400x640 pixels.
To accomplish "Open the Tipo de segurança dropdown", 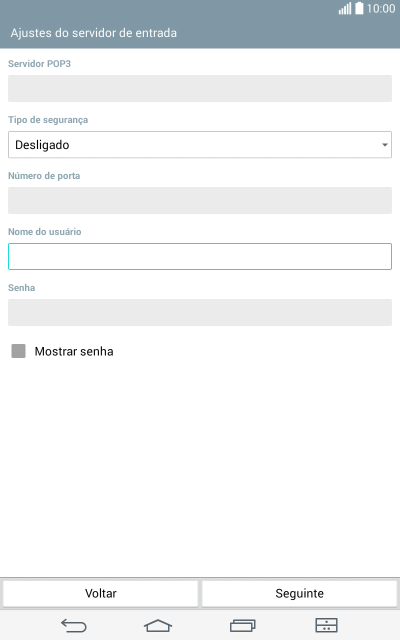I will (x=200, y=144).
